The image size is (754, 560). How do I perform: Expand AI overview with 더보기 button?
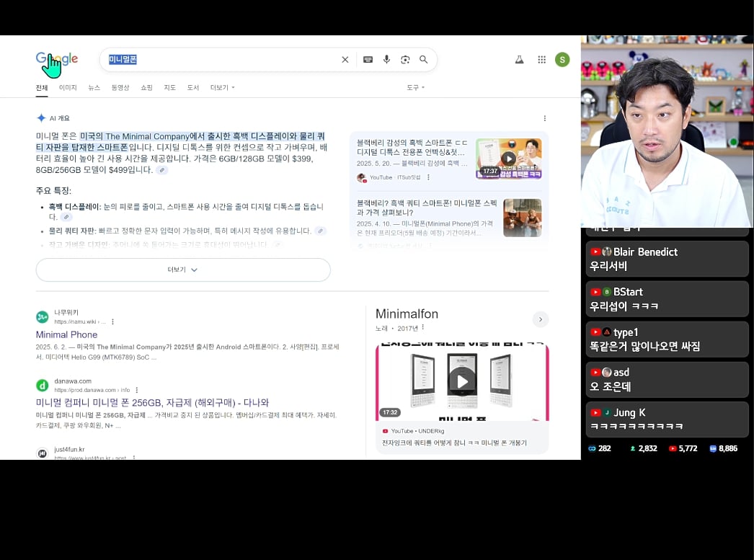[x=183, y=270]
